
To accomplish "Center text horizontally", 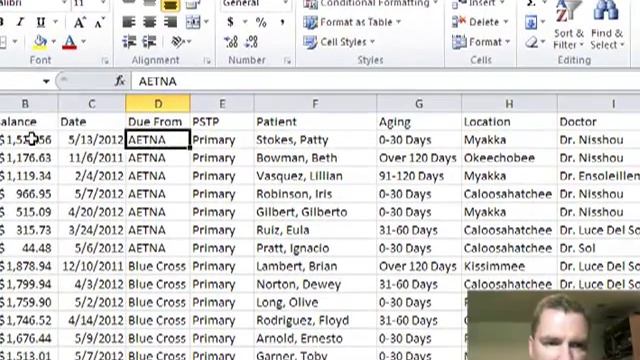I will (x=150, y=22).
